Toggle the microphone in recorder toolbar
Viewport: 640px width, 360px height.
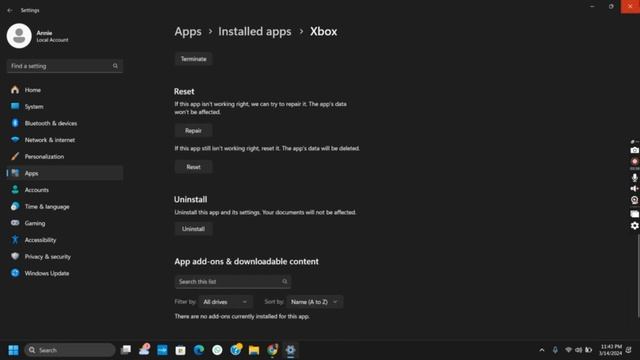pyautogui.click(x=634, y=178)
